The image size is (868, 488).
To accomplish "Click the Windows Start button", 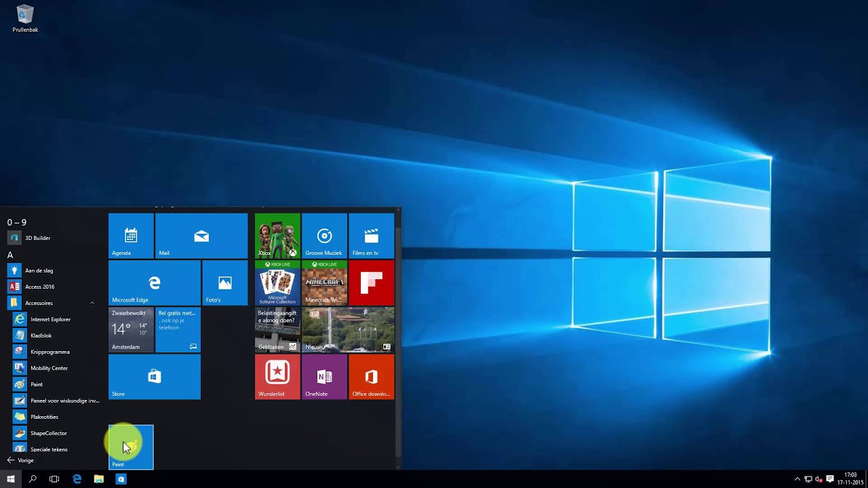I will point(11,479).
